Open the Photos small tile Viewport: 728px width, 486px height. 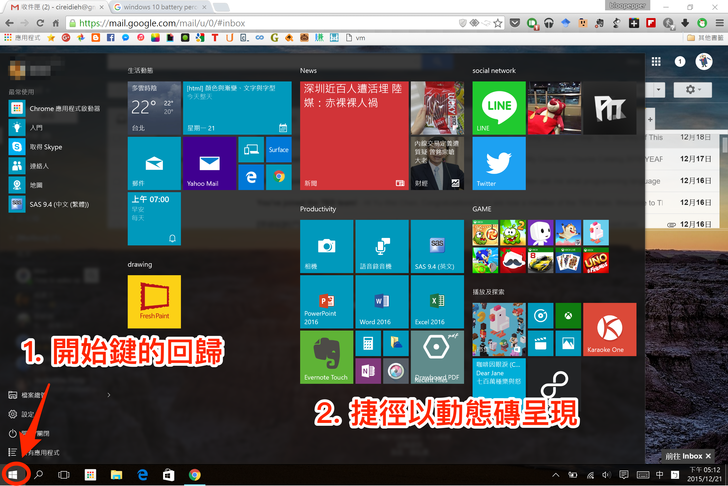click(568, 343)
